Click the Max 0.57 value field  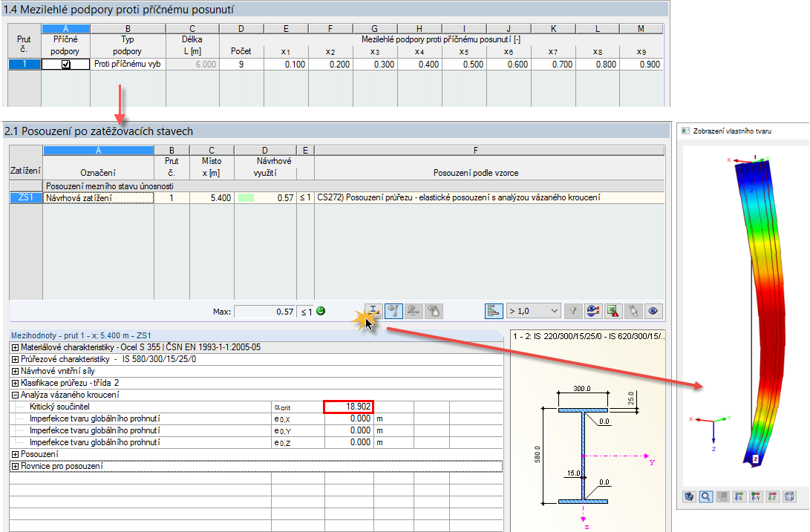265,312
